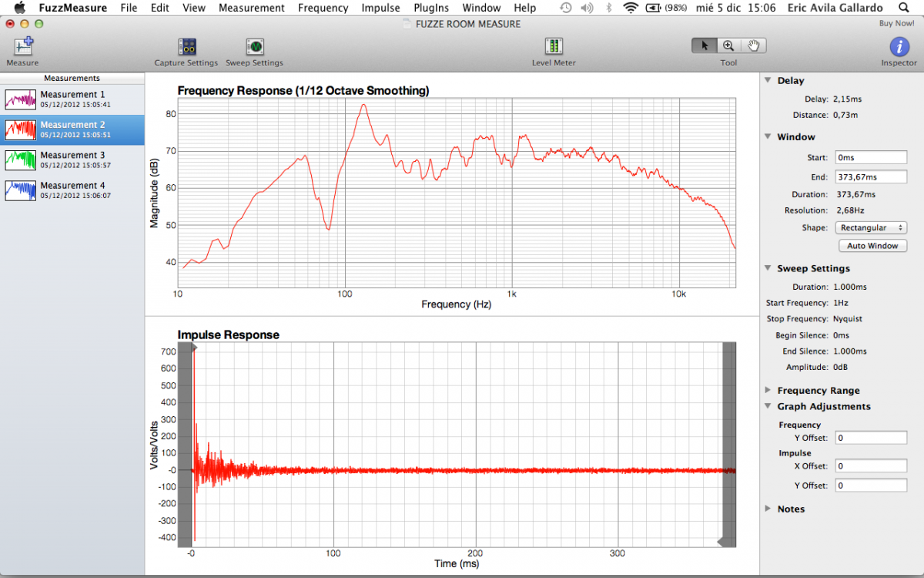The width and height of the screenshot is (924, 578).
Task: Collapse the Window section
Action: tap(768, 136)
